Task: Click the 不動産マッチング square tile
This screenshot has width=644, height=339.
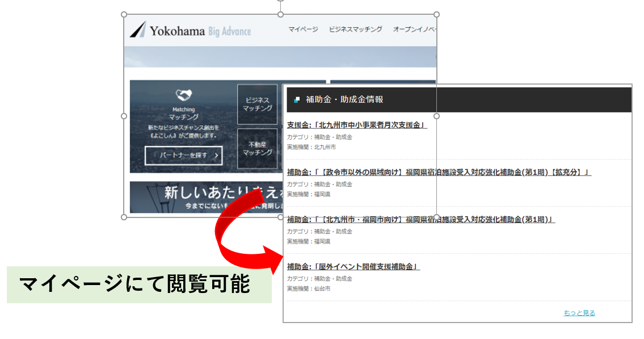Action: click(257, 148)
